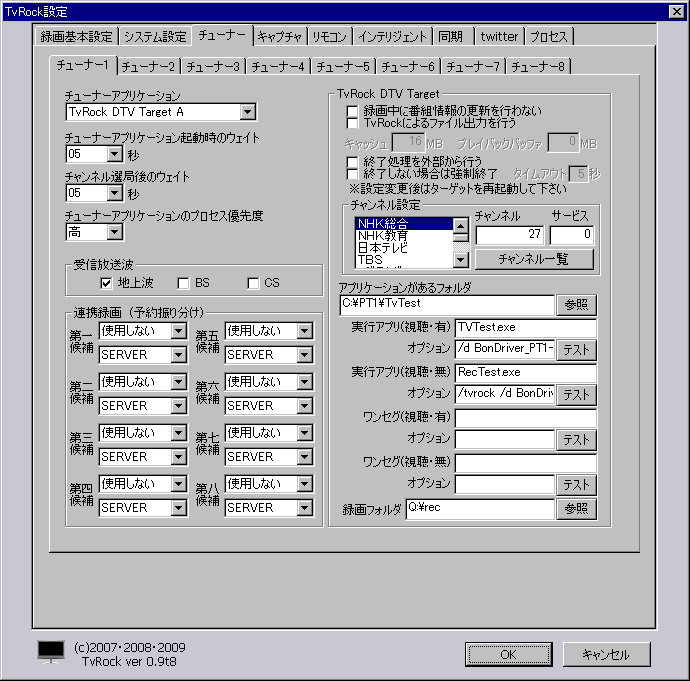690x681 pixels.
Task: Select チューナー3 sub-tab
Action: click(213, 66)
